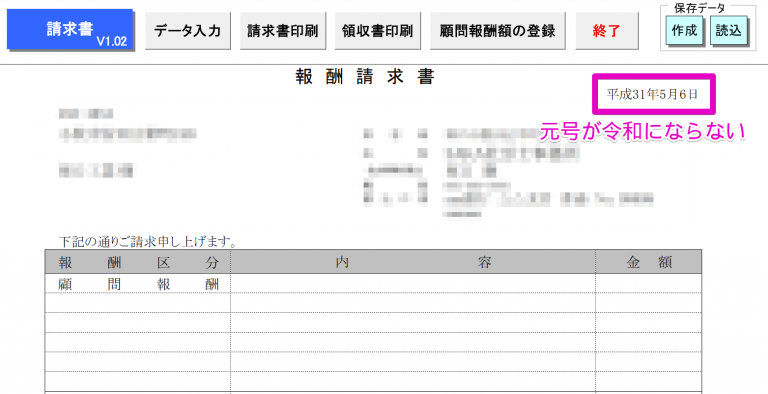768x394 pixels.
Task: Select the 金額 header cell
Action: (648, 262)
